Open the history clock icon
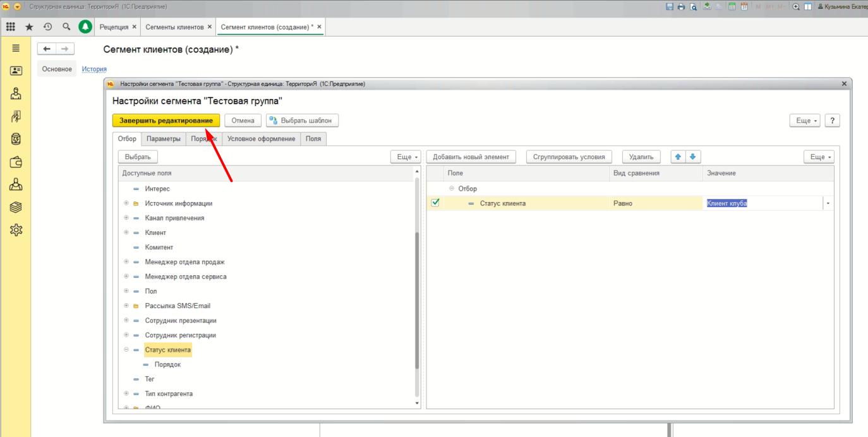The image size is (868, 437). tap(47, 27)
